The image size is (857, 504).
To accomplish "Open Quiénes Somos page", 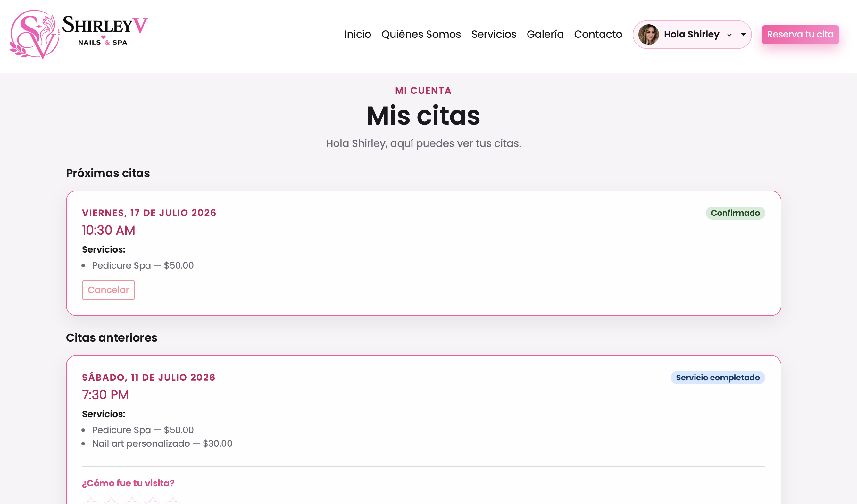I will [x=421, y=34].
